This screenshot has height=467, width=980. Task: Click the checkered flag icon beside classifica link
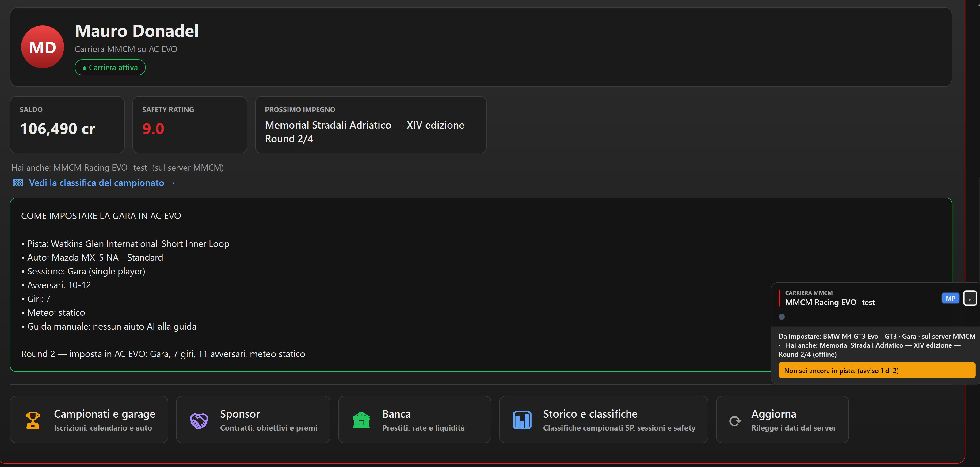click(x=18, y=183)
